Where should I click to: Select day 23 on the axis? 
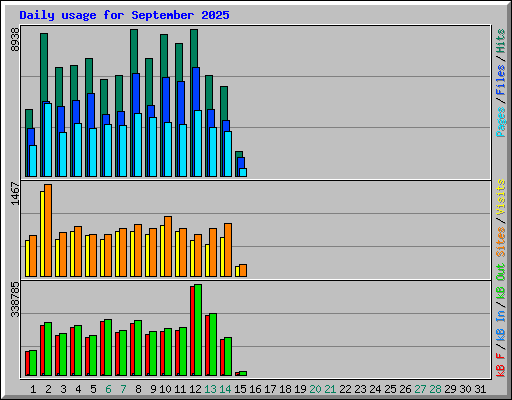360,389
